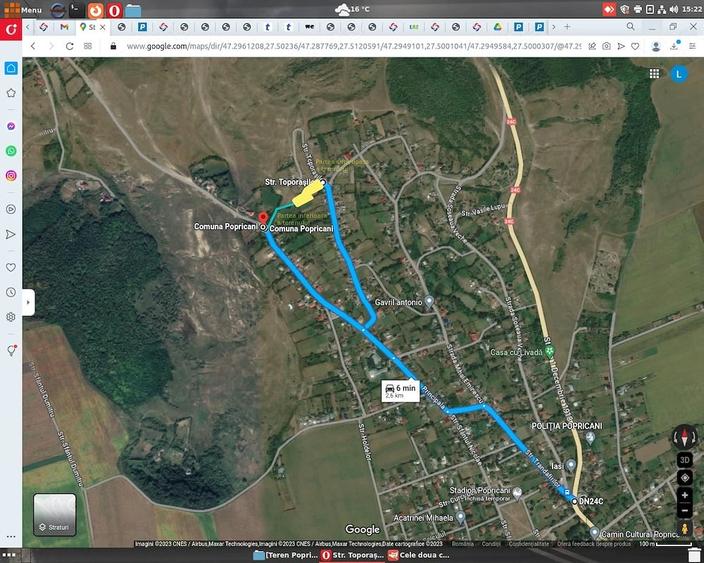Take snapshot with camera icon

pos(607,46)
